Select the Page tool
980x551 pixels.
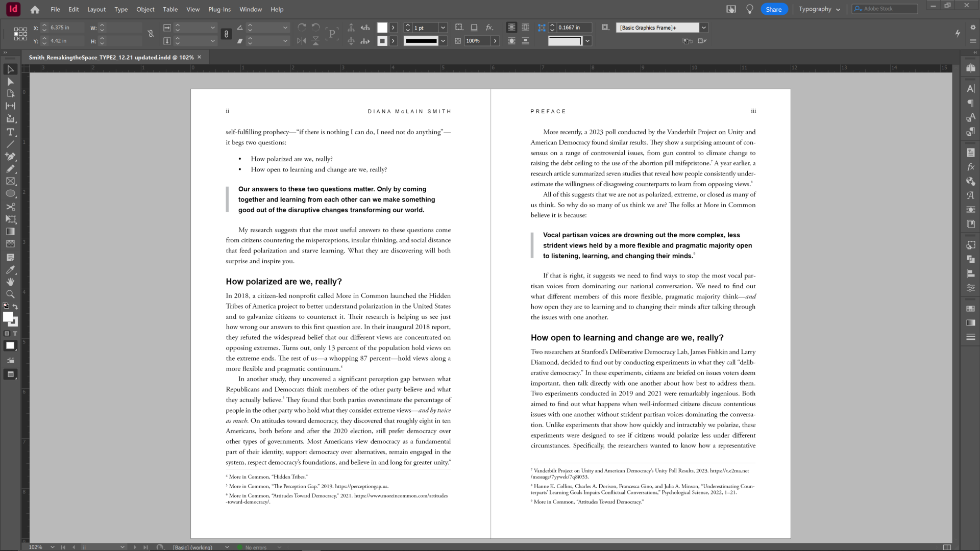click(x=10, y=94)
